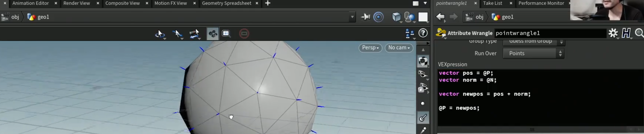The height and width of the screenshot is (134, 644).
Task: Toggle the display points dot icon
Action: coord(423,104)
